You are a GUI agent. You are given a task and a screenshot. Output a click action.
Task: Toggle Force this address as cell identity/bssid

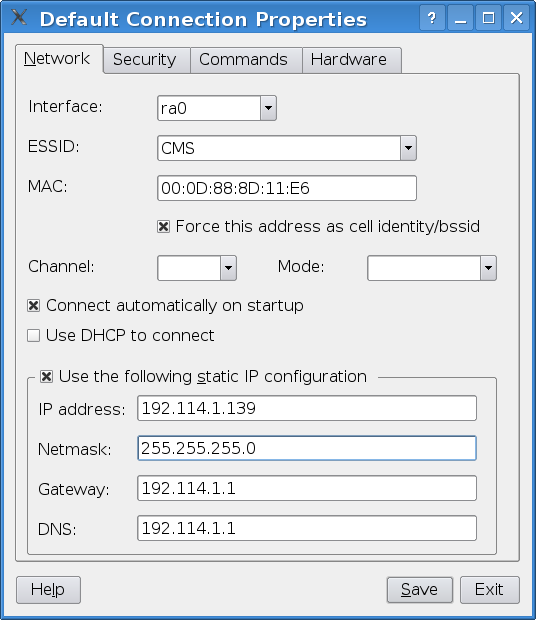tap(164, 227)
